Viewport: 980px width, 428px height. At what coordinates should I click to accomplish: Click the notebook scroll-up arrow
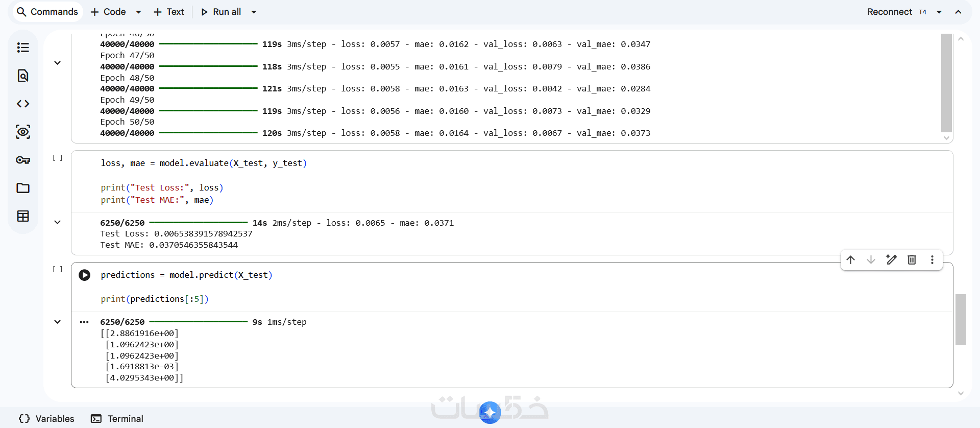[961, 39]
